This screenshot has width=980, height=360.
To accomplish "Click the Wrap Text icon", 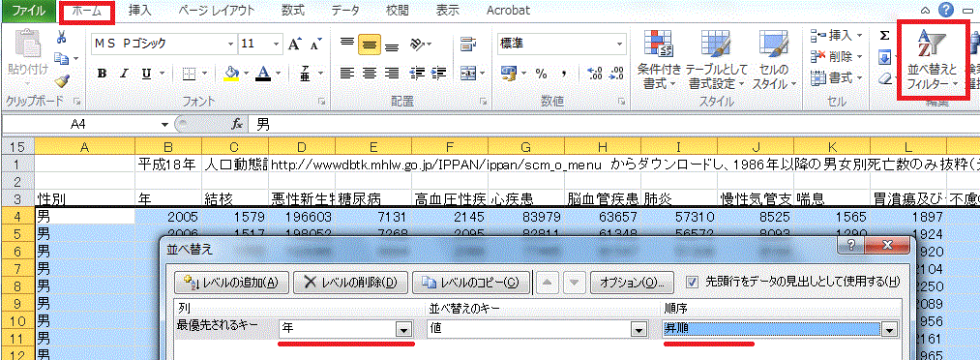I will (x=467, y=44).
